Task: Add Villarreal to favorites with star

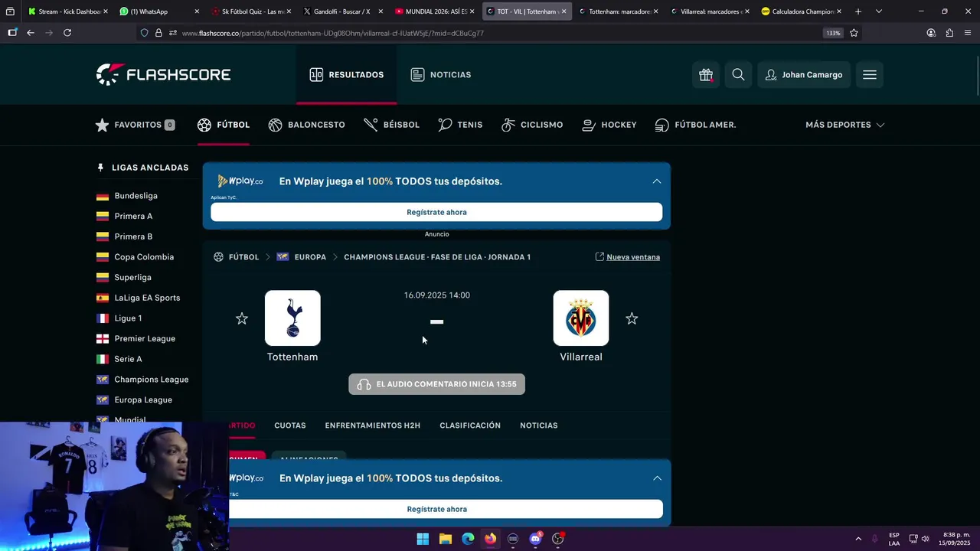Action: click(632, 318)
